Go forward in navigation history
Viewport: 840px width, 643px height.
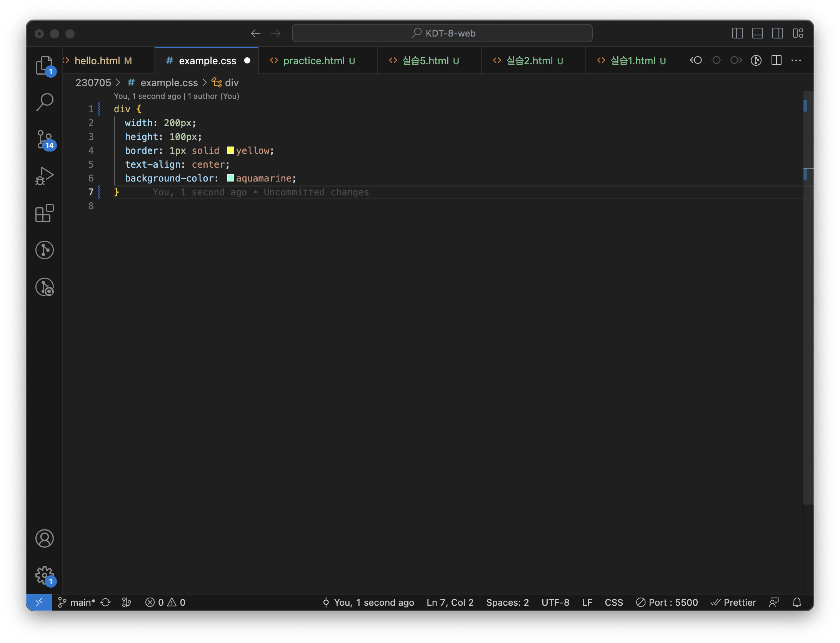[x=276, y=33]
